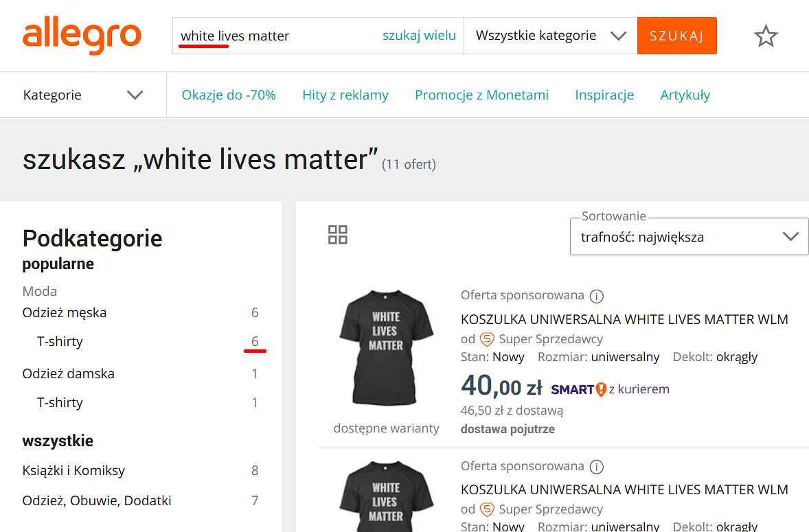Open info icon on second sponsored offer
Viewport: 809px width, 532px height.
(x=596, y=467)
